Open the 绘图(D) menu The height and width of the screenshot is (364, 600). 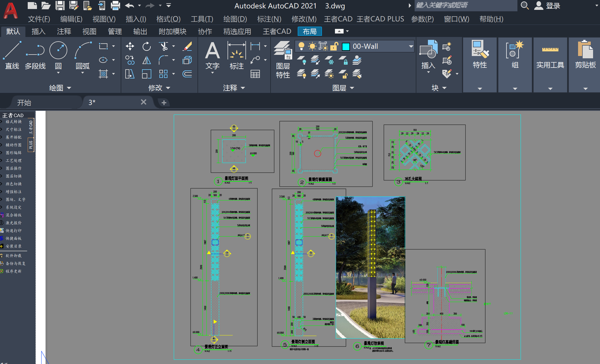point(235,19)
